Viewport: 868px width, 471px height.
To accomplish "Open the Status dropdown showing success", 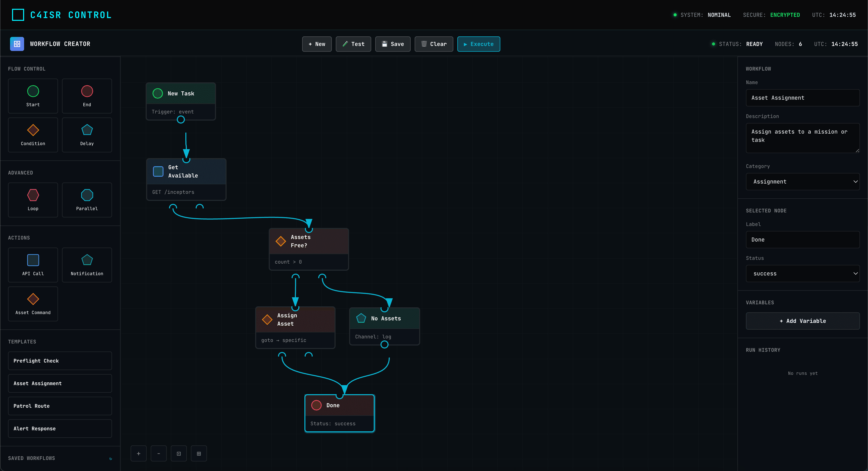I will pyautogui.click(x=803, y=274).
